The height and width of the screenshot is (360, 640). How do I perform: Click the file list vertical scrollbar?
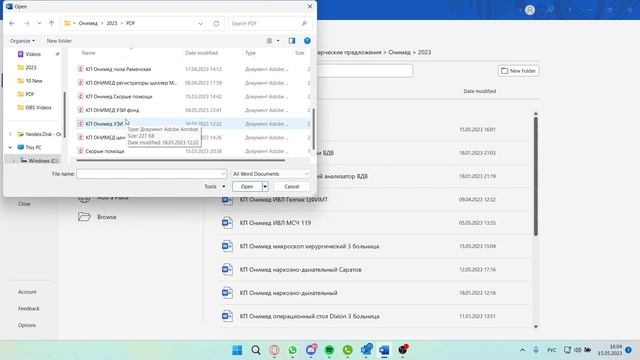(x=313, y=129)
